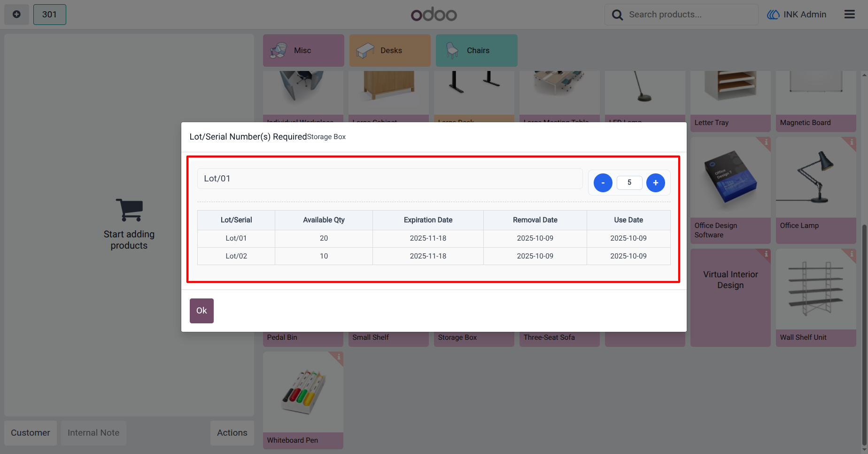The width and height of the screenshot is (868, 454).
Task: Open the Actions button
Action: coord(232,433)
